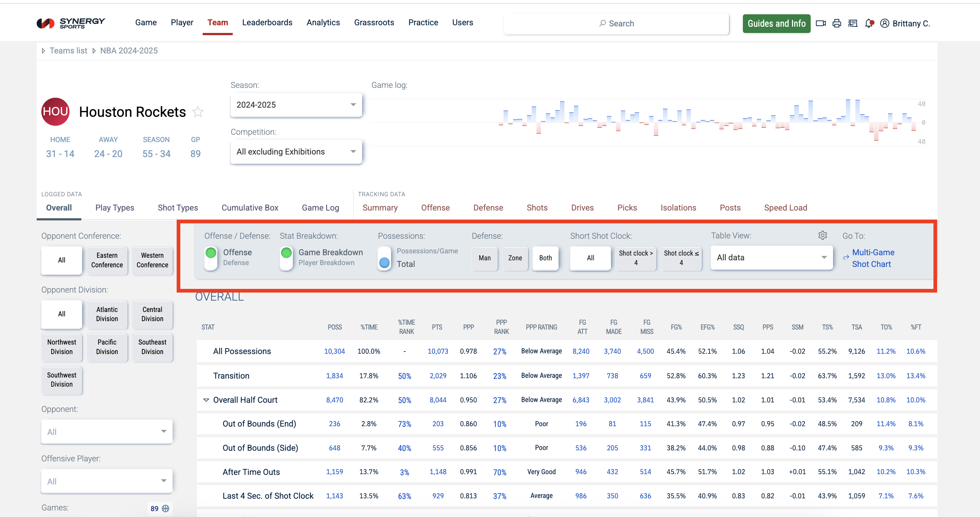Click the Search input field
The height and width of the screenshot is (517, 980).
(616, 23)
